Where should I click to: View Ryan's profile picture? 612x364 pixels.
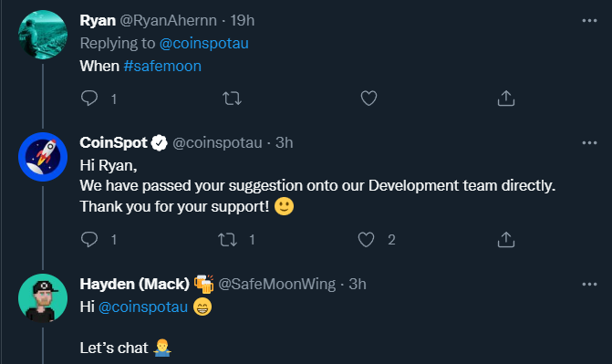43,35
